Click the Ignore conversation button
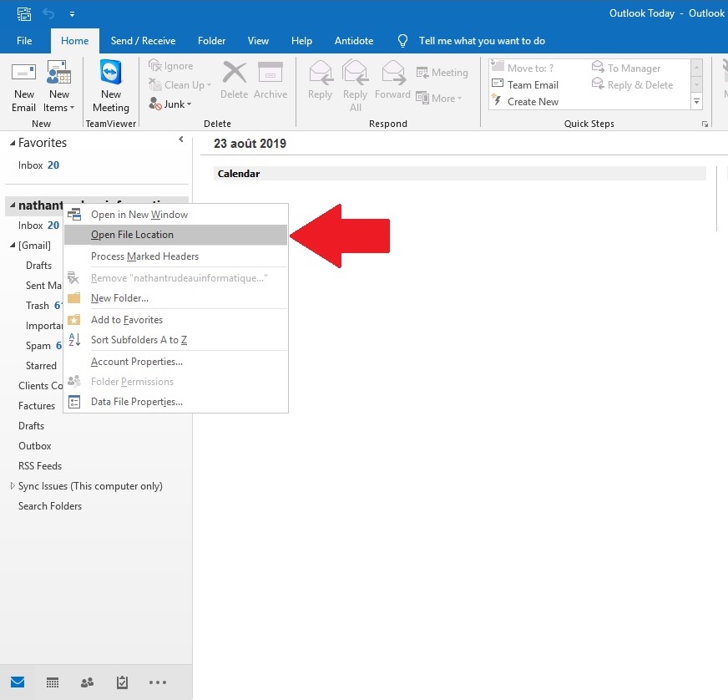The height and width of the screenshot is (700, 728). [x=170, y=66]
